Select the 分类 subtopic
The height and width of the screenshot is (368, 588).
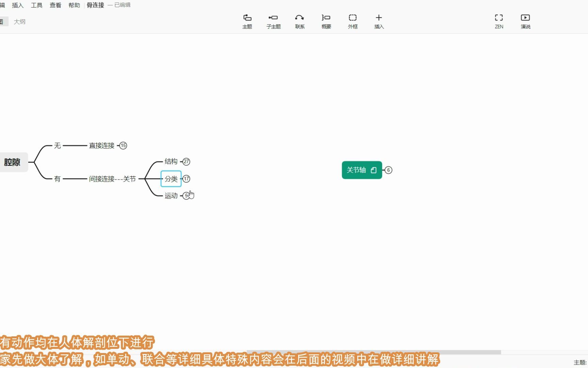[x=171, y=179]
